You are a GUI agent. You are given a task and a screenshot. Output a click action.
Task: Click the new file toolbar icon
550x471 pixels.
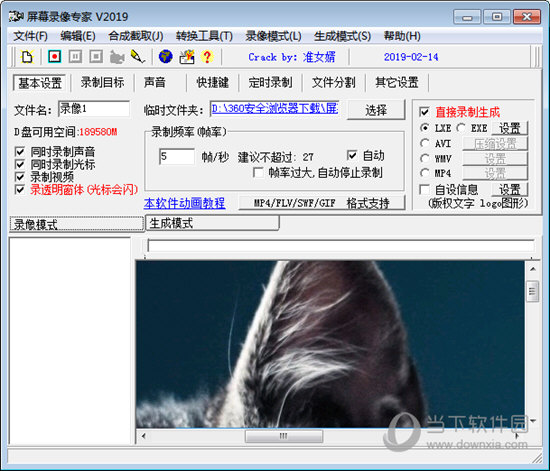(27, 57)
